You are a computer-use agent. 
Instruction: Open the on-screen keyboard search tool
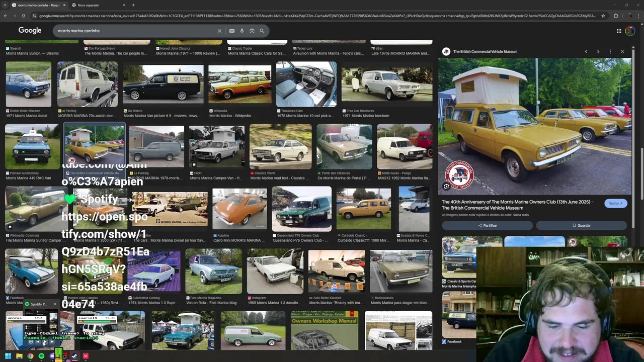231,31
